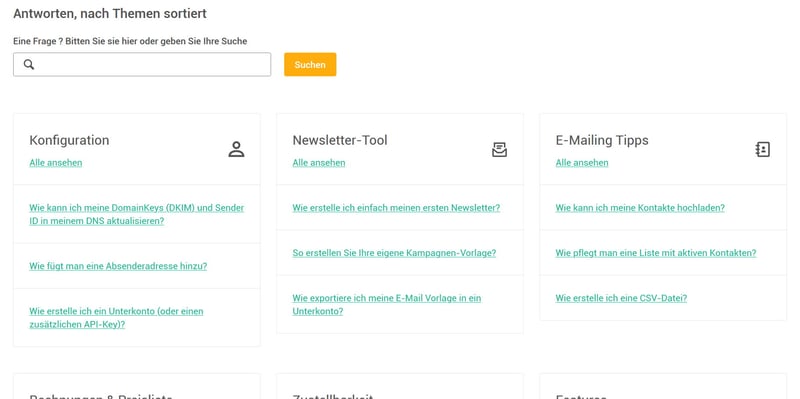Click the Konfiguration person icon

236,149
